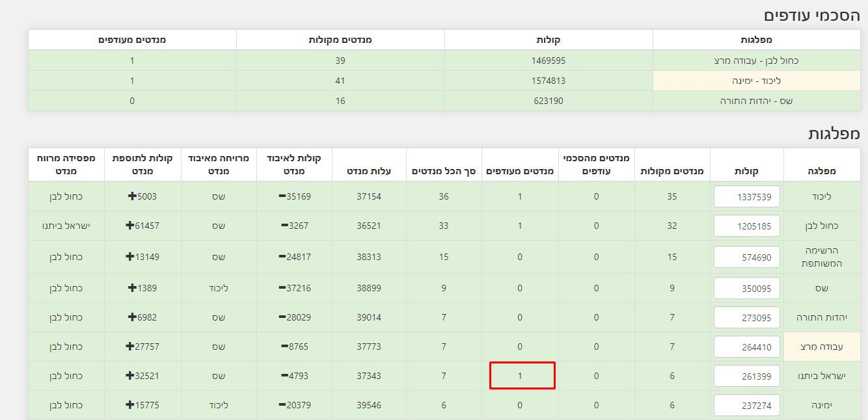Viewport: 868px width, 420px height.
Task: Click the mandate cost value 37343
Action: click(369, 376)
